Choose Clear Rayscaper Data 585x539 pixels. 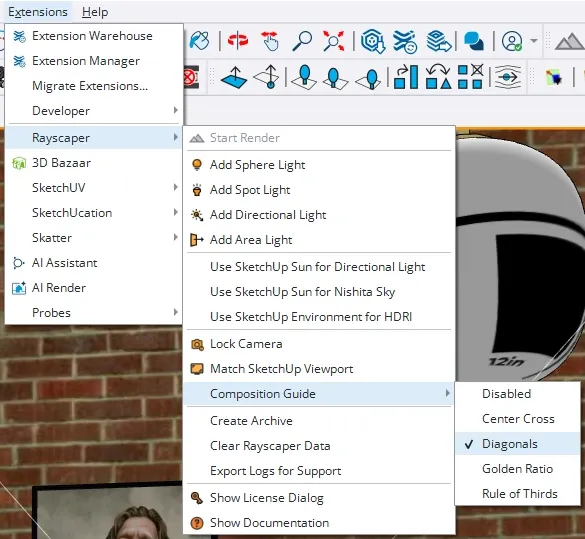pos(319,446)
